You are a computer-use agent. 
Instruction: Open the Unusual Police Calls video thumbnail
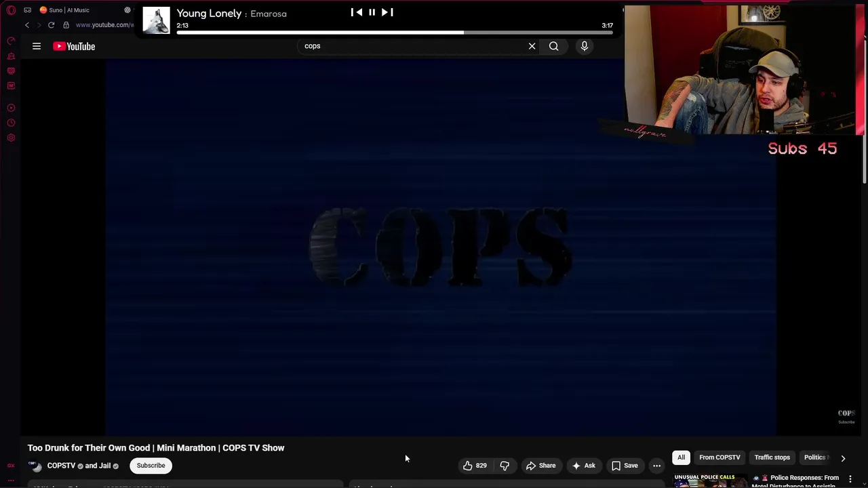(x=710, y=481)
